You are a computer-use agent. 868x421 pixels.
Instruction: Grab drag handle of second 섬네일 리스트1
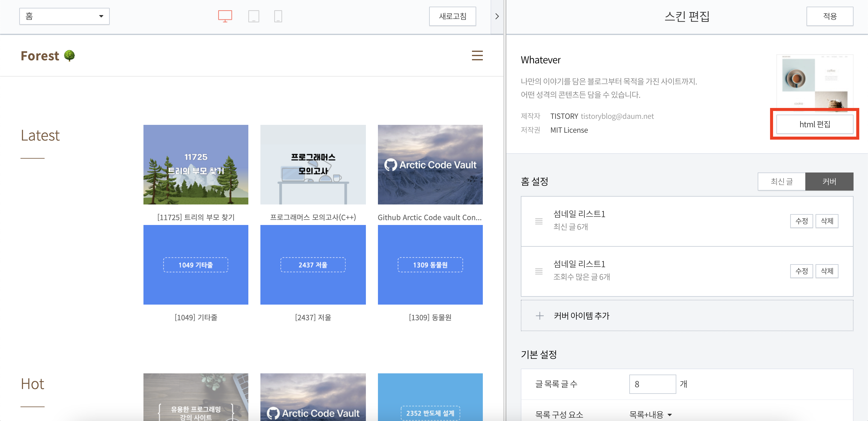coord(539,271)
